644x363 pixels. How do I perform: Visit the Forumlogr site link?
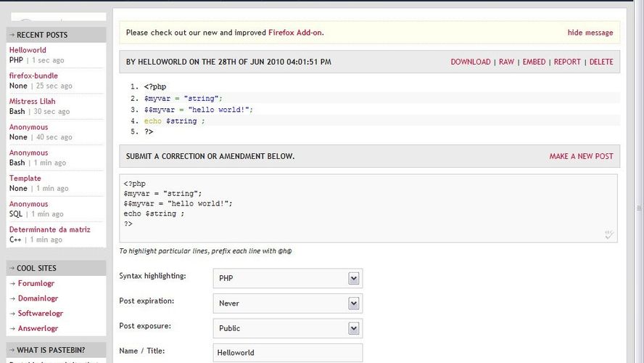36,283
